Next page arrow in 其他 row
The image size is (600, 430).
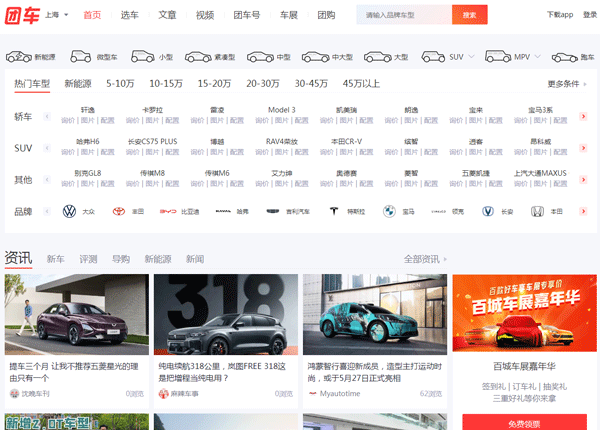click(x=583, y=179)
